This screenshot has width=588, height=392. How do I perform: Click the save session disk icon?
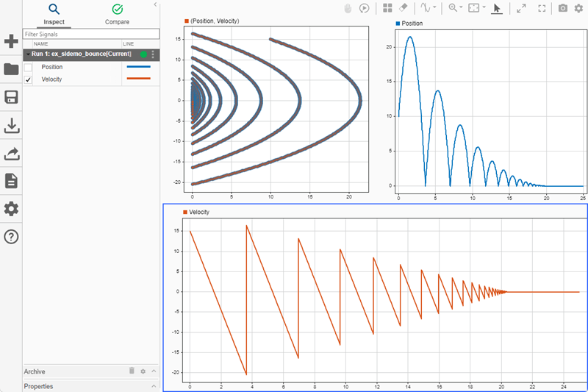coord(11,98)
